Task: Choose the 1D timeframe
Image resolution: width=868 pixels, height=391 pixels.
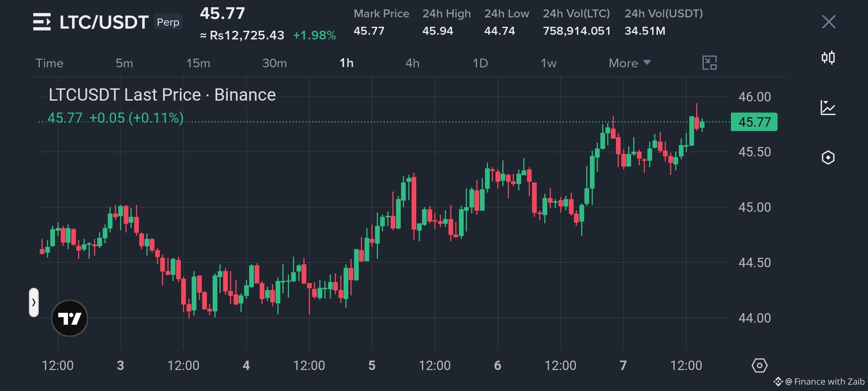Action: coord(480,63)
